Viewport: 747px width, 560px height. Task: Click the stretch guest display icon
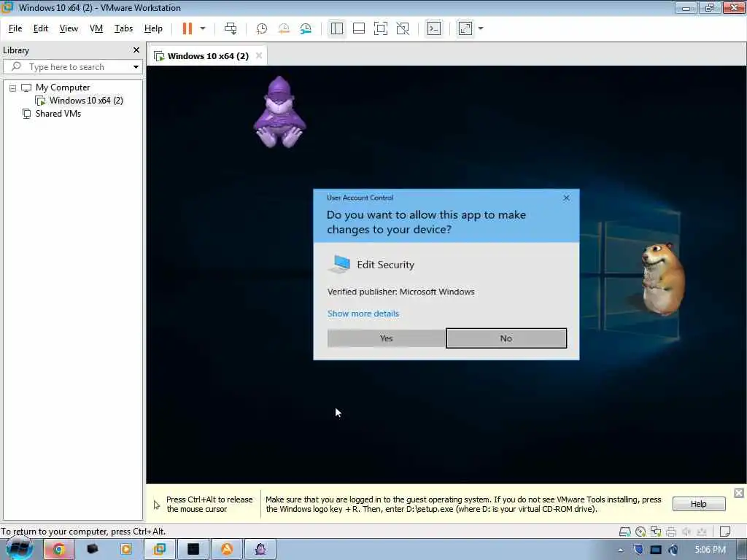point(465,28)
